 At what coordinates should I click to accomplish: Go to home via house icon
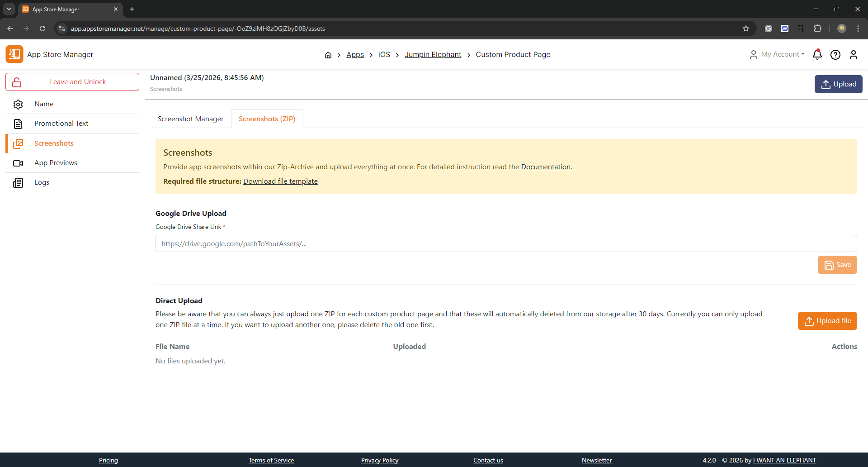pos(328,55)
